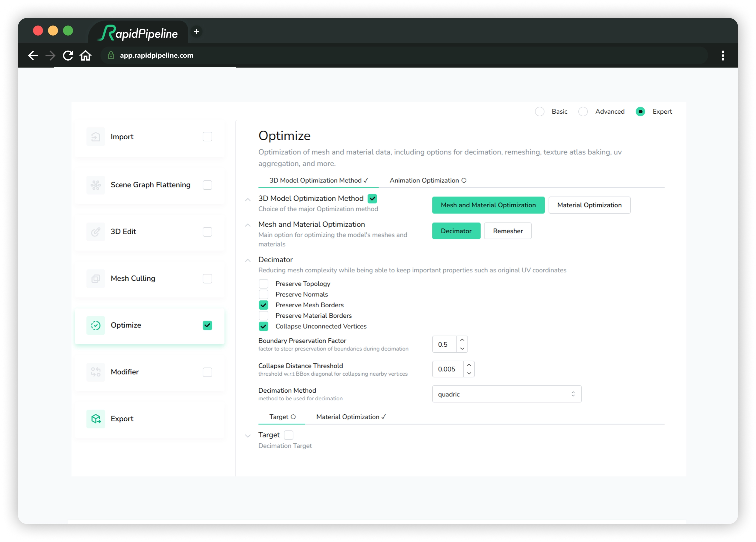Click the Scene Graph Flattening label
The image size is (756, 542).
[151, 185]
